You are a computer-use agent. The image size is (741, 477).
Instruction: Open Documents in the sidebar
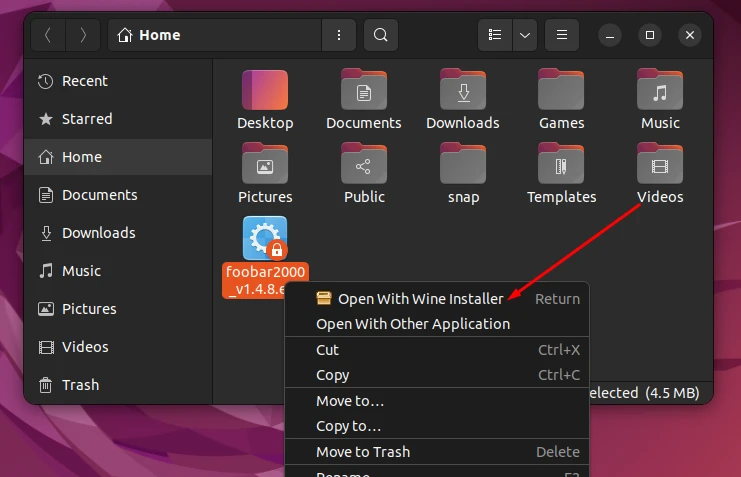[x=118, y=195]
